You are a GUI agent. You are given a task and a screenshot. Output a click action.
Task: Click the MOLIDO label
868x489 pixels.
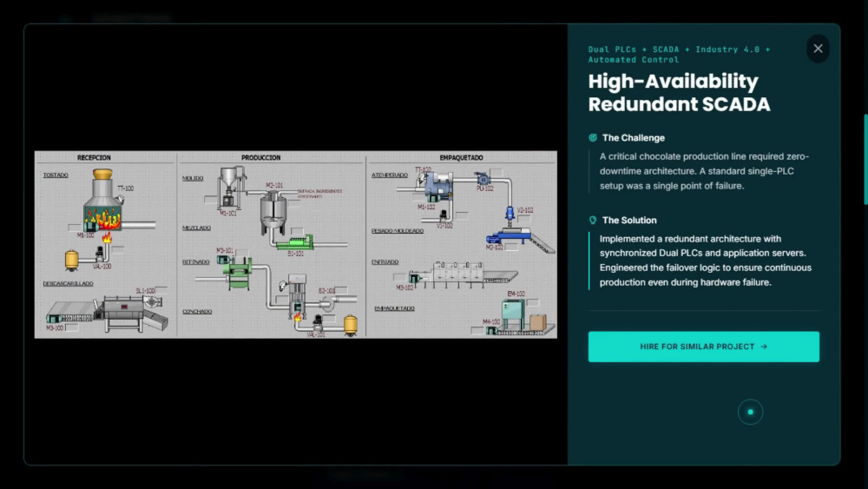[x=193, y=178]
